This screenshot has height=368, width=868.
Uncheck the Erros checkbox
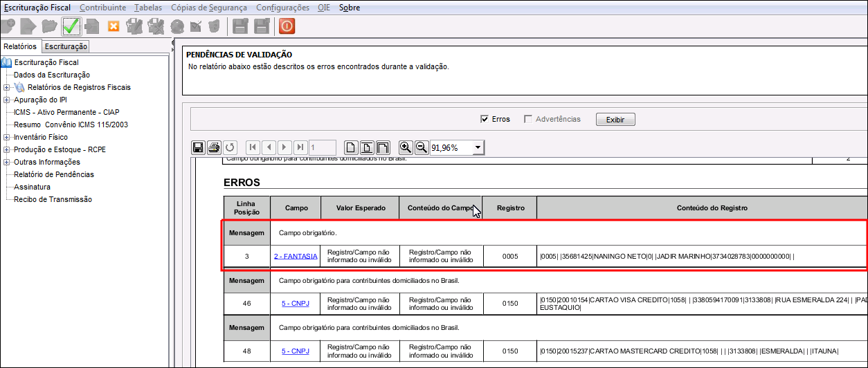pos(485,119)
